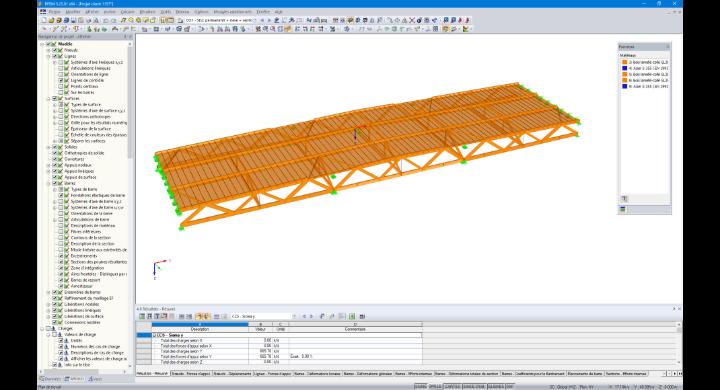Select the Commentaire column header

click(x=355, y=329)
